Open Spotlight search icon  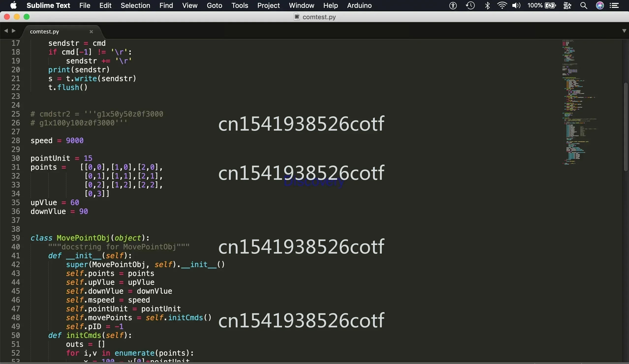pyautogui.click(x=583, y=5)
